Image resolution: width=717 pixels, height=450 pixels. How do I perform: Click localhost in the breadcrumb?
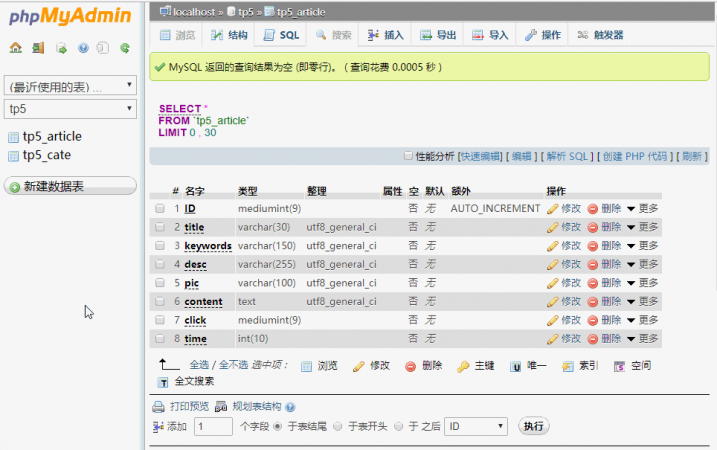(194, 12)
